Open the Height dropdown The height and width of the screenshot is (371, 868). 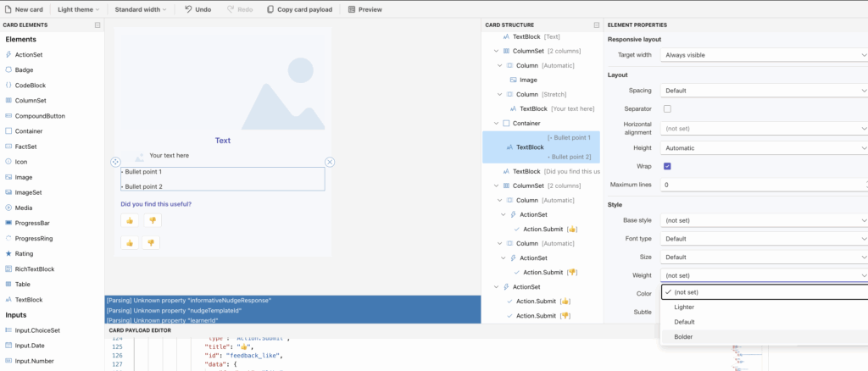coord(764,147)
